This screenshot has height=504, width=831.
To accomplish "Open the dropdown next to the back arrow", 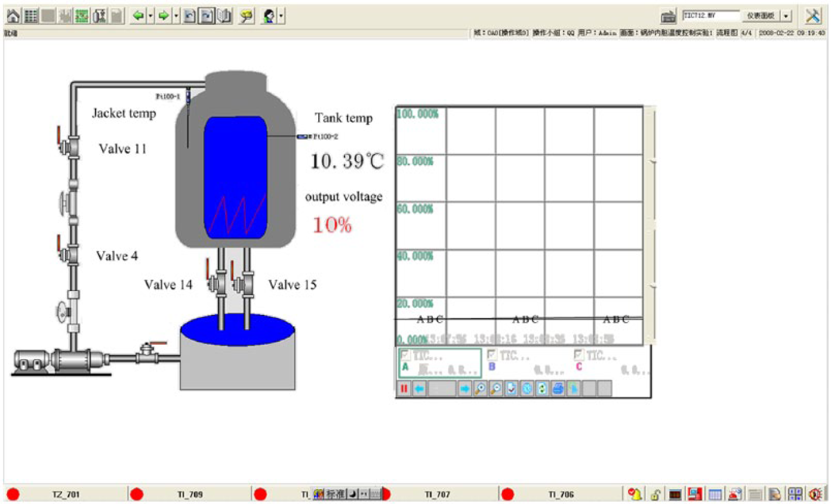I will [150, 16].
